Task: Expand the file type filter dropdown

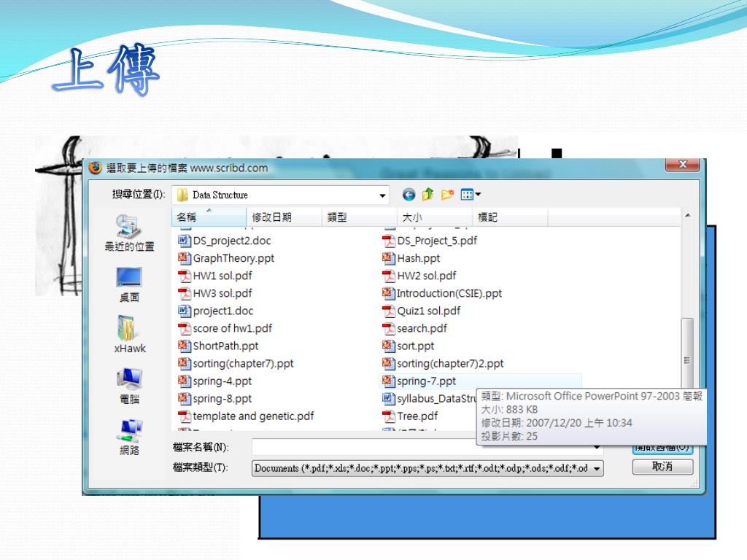Action: (x=597, y=469)
